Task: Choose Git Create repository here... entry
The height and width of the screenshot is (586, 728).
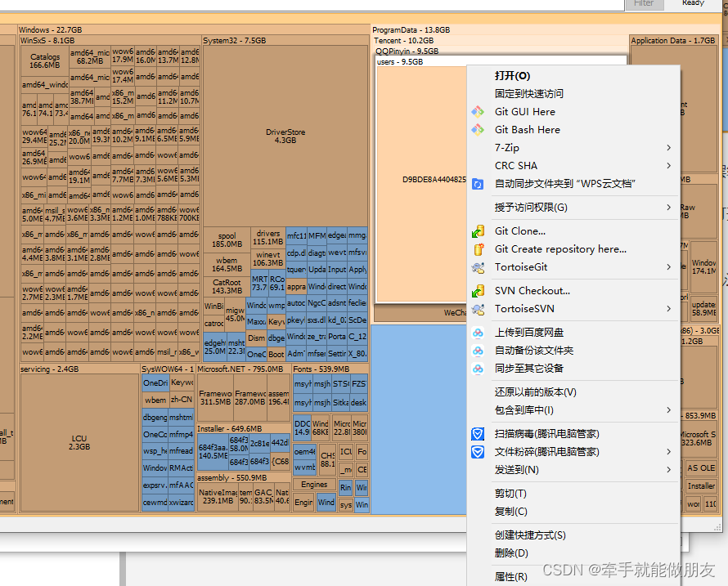Action: [x=573, y=249]
